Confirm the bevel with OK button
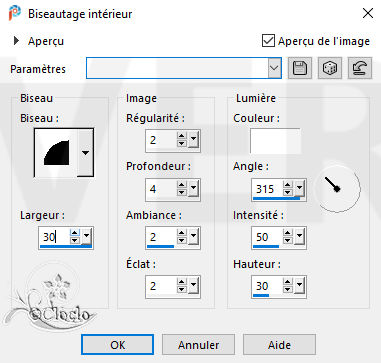 tap(118, 345)
